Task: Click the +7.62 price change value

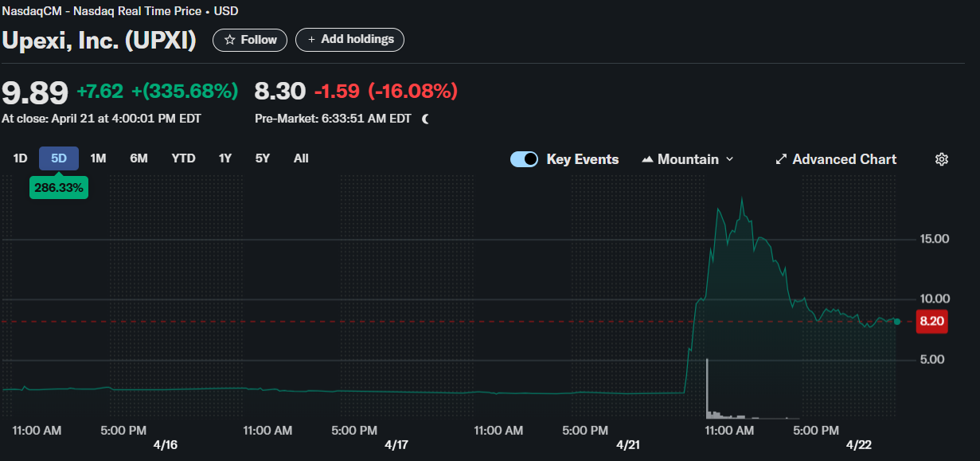Action: click(x=100, y=92)
